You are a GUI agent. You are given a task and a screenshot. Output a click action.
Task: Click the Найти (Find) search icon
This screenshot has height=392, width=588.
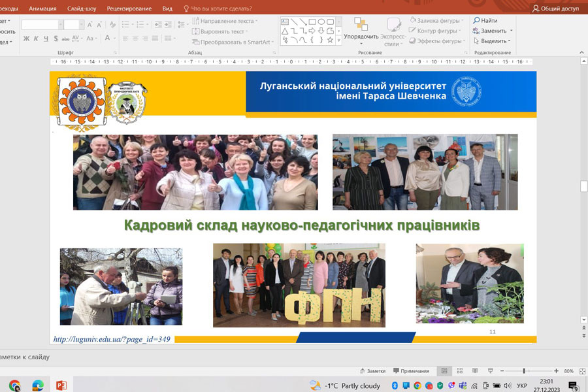pos(477,21)
